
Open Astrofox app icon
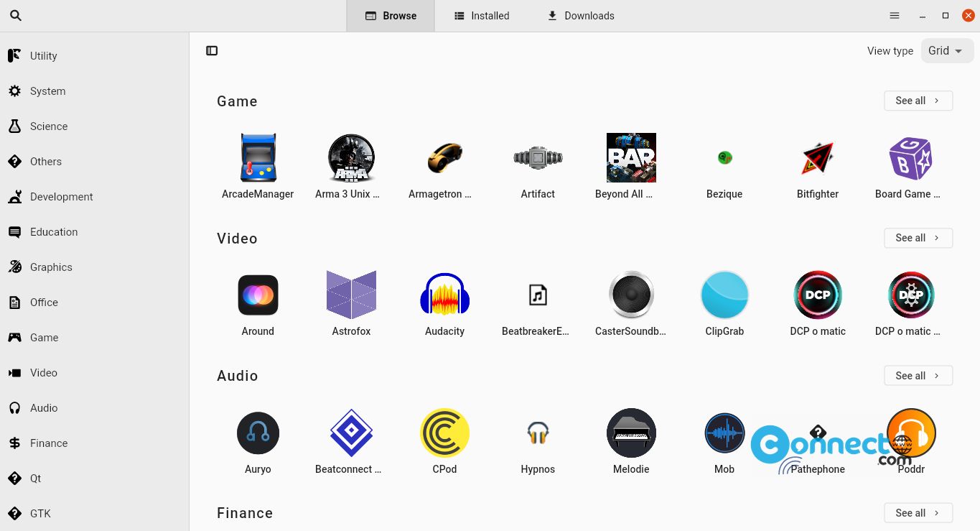[351, 295]
